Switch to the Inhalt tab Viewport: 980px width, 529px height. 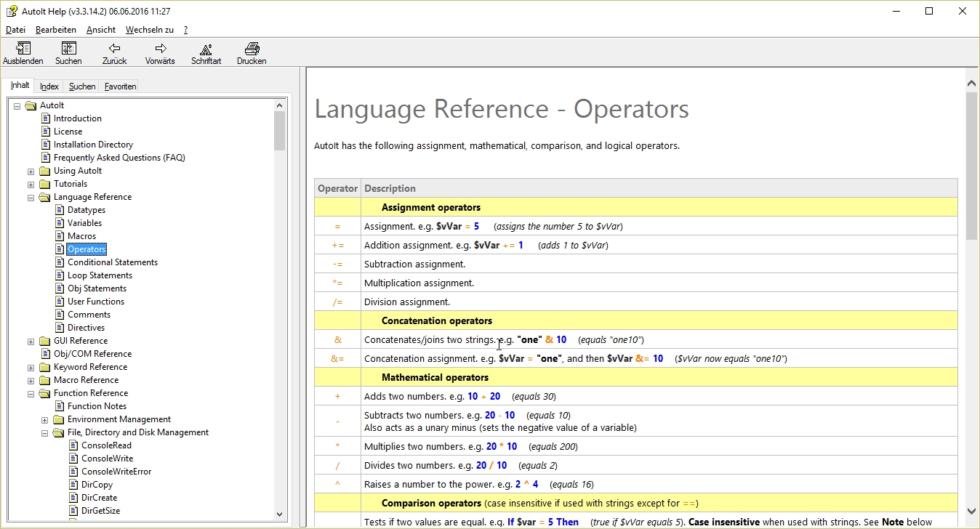pos(20,85)
